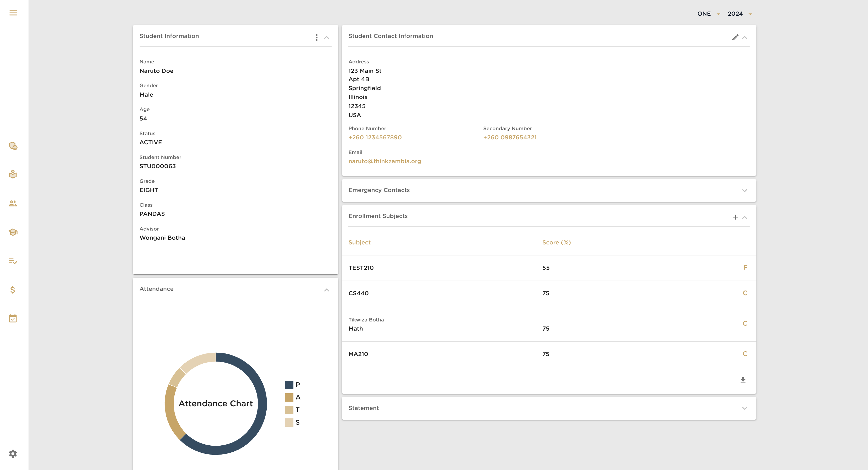Call the phone number +260 1234567890
868x470 pixels.
point(375,137)
